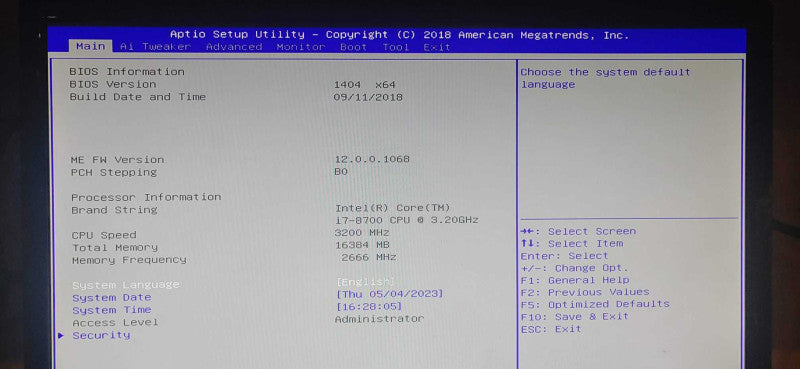Image resolution: width=800 pixels, height=369 pixels.
Task: Click the Processor Information heading
Action: [x=146, y=197]
